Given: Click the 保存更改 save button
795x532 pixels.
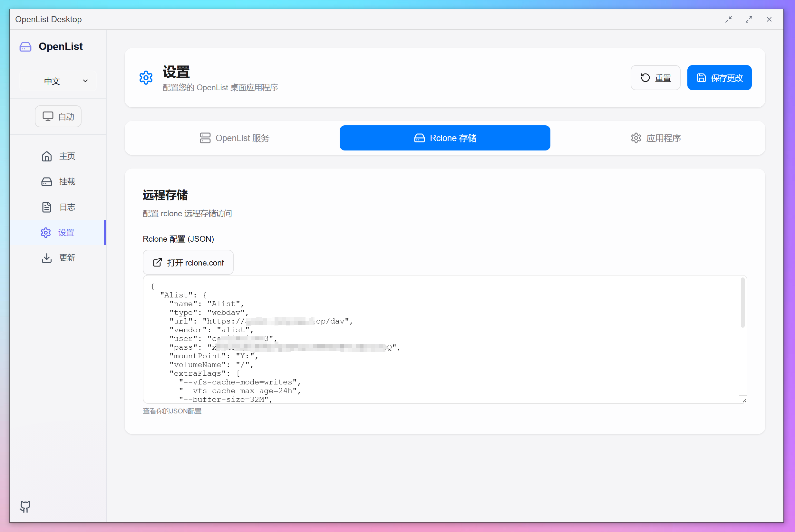Looking at the screenshot, I should [x=719, y=77].
